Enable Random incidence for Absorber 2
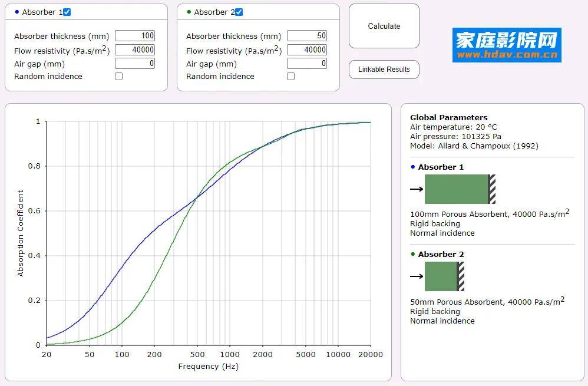 [290, 77]
